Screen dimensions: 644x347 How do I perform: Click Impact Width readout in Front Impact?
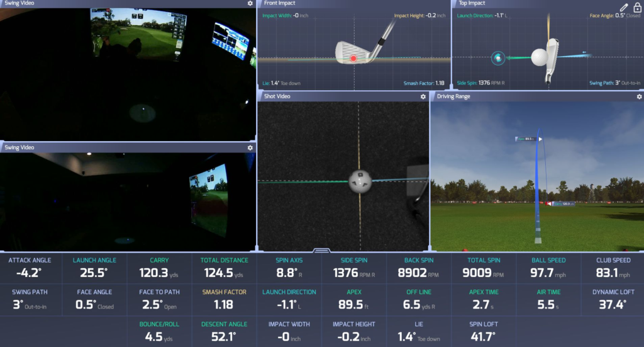click(285, 16)
